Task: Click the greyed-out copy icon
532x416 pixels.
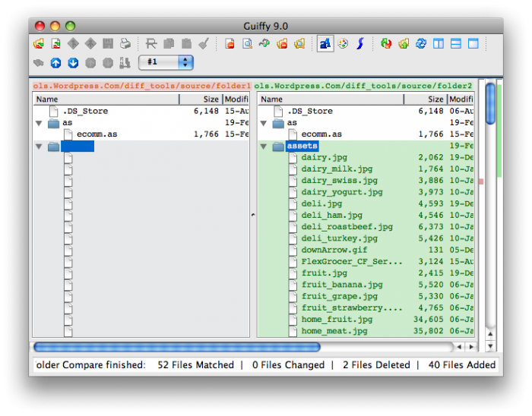Action: point(169,44)
